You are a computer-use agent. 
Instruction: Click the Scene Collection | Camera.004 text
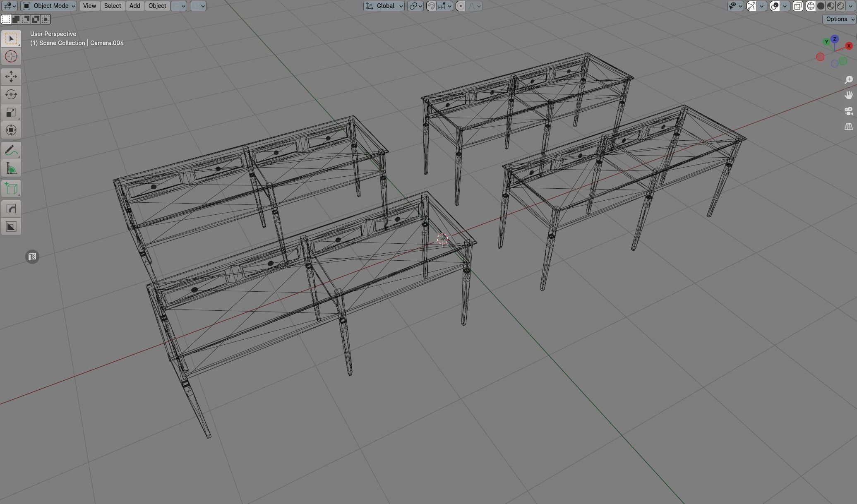coord(77,43)
